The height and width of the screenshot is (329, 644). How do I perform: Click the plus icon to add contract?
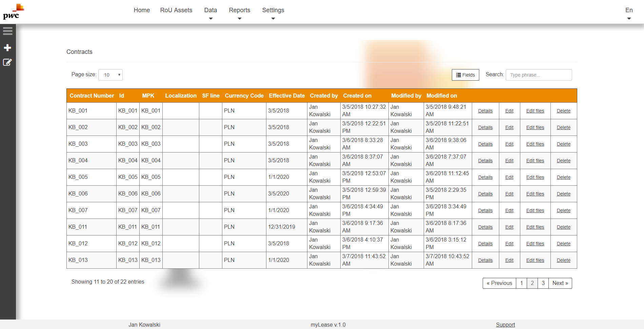point(7,48)
